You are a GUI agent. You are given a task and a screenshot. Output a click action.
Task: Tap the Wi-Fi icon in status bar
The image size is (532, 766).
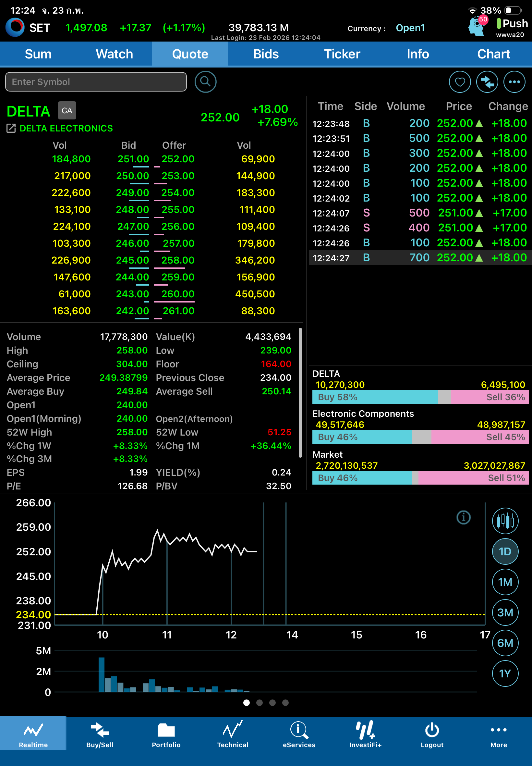[472, 11]
